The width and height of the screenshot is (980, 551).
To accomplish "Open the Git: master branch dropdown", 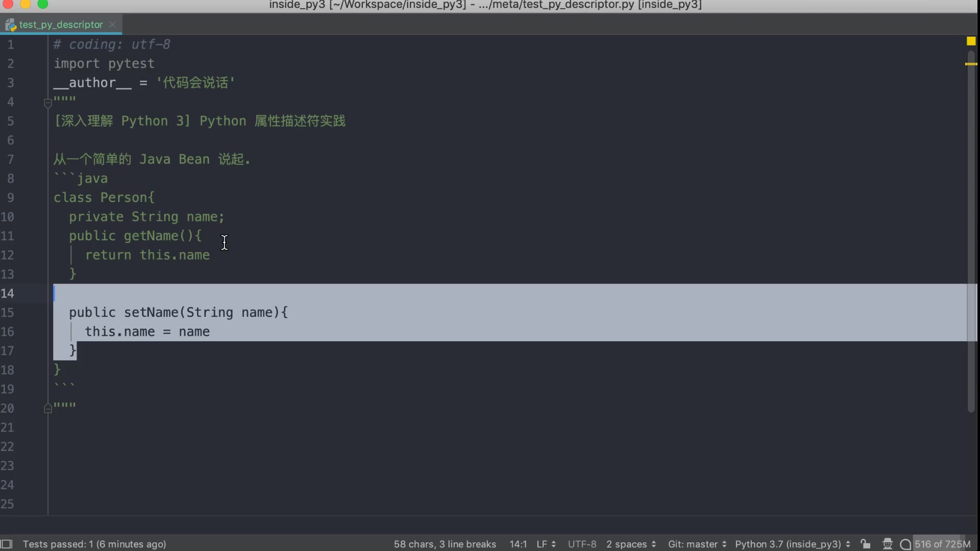I will coord(697,544).
